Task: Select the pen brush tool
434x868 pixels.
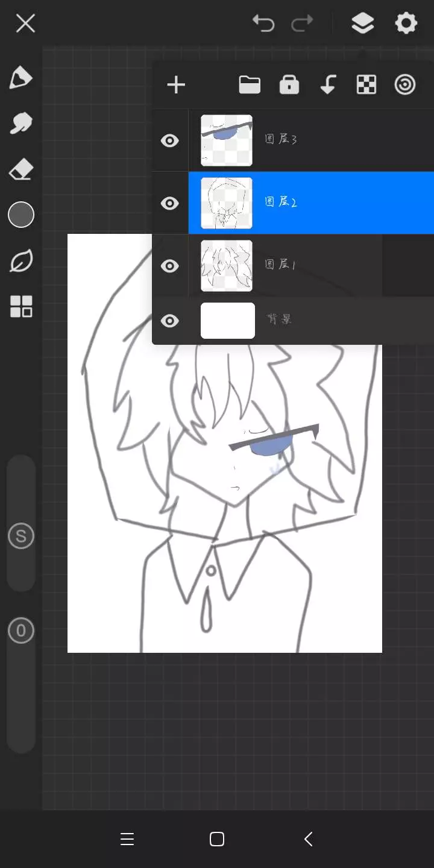Action: pos(20,78)
